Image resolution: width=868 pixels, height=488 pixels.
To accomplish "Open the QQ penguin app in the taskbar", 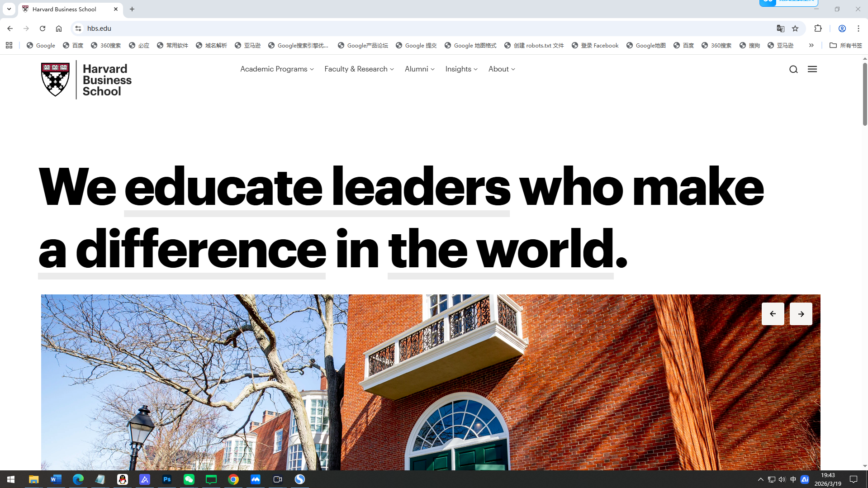I will [123, 479].
